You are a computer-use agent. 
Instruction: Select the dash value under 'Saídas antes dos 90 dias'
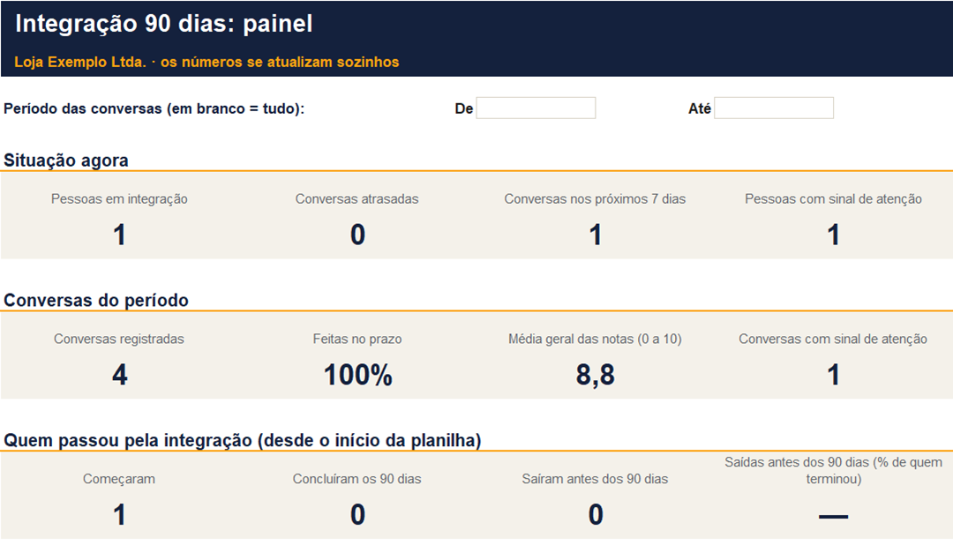pos(833,517)
